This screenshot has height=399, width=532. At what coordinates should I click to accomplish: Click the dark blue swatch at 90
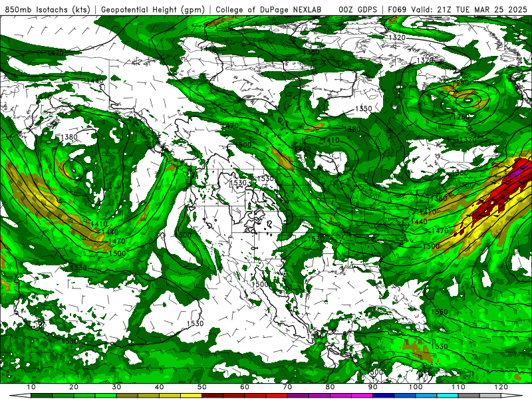point(384,396)
